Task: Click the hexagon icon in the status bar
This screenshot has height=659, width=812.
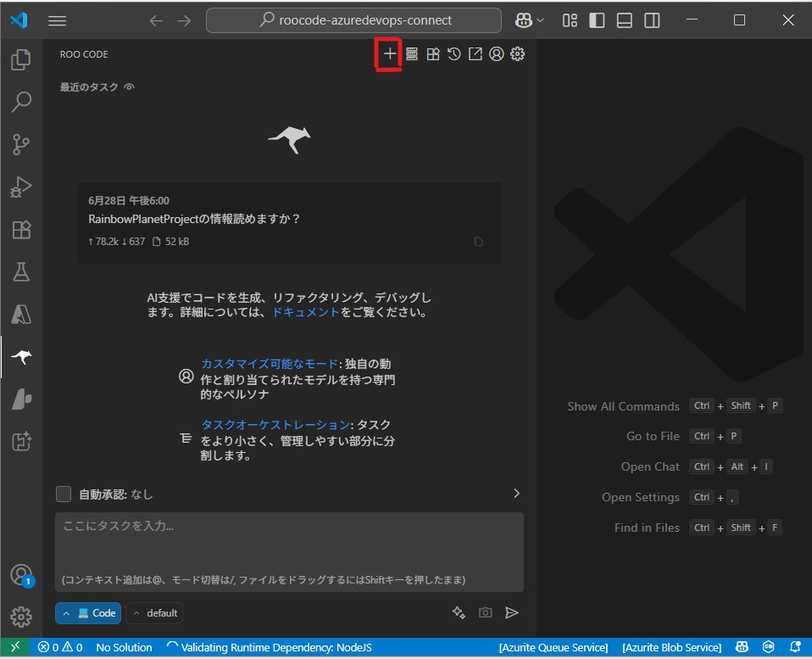Action: tap(769, 647)
